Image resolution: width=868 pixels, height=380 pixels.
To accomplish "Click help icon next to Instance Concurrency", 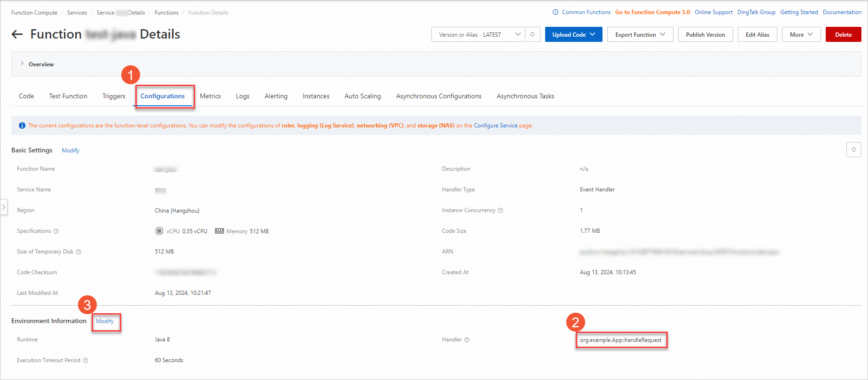I will pyautogui.click(x=500, y=210).
